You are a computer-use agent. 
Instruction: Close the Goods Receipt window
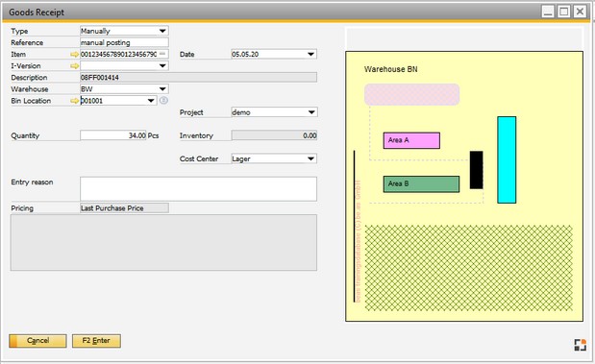[x=580, y=12]
